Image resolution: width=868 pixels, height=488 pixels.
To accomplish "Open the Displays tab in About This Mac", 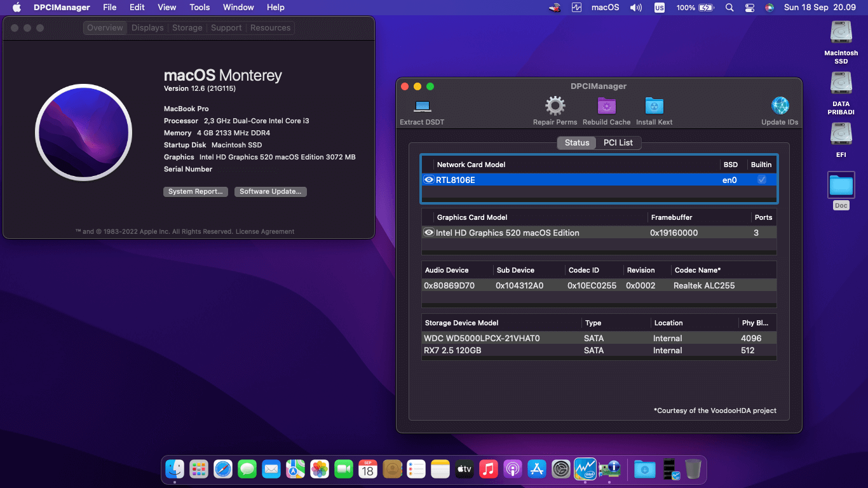I will tap(147, 28).
